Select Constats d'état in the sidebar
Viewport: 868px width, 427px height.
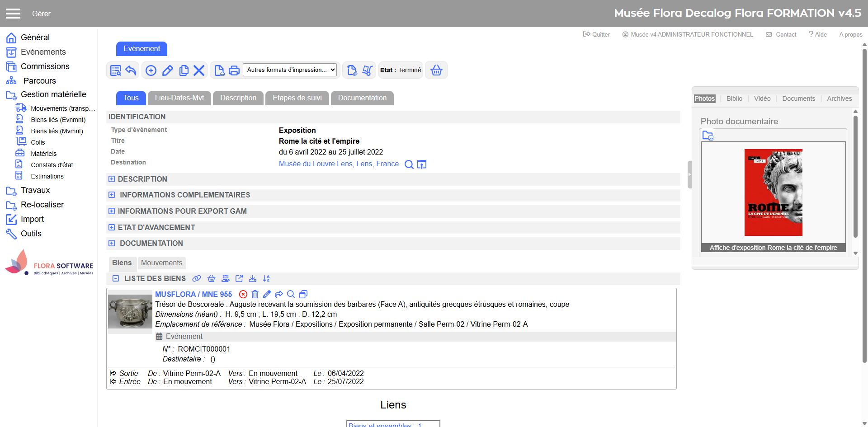click(52, 165)
